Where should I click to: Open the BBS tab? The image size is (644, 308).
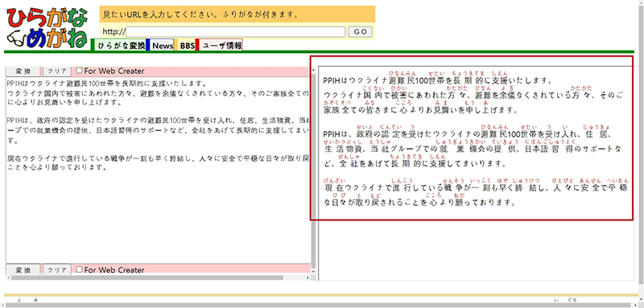pyautogui.click(x=188, y=46)
